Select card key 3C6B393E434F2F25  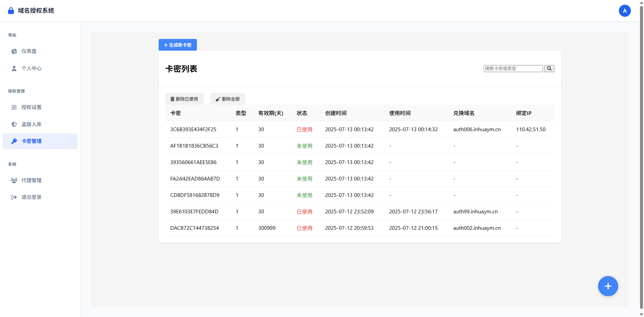[193, 129]
